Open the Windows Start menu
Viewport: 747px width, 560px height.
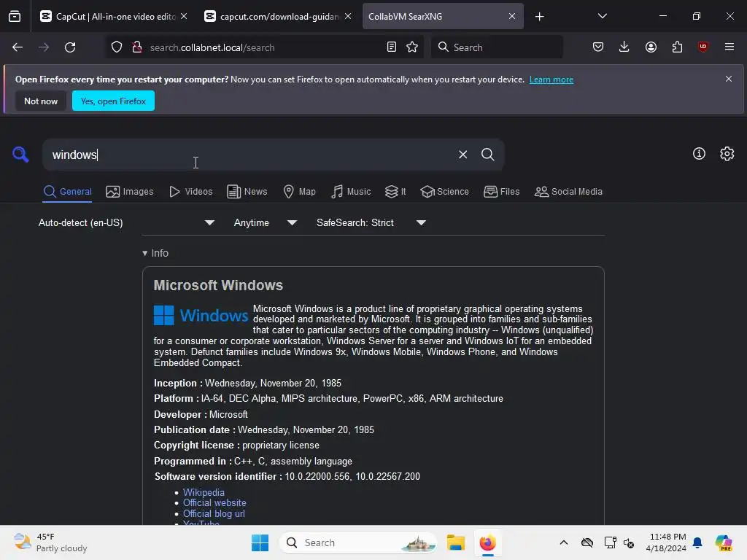pyautogui.click(x=260, y=542)
